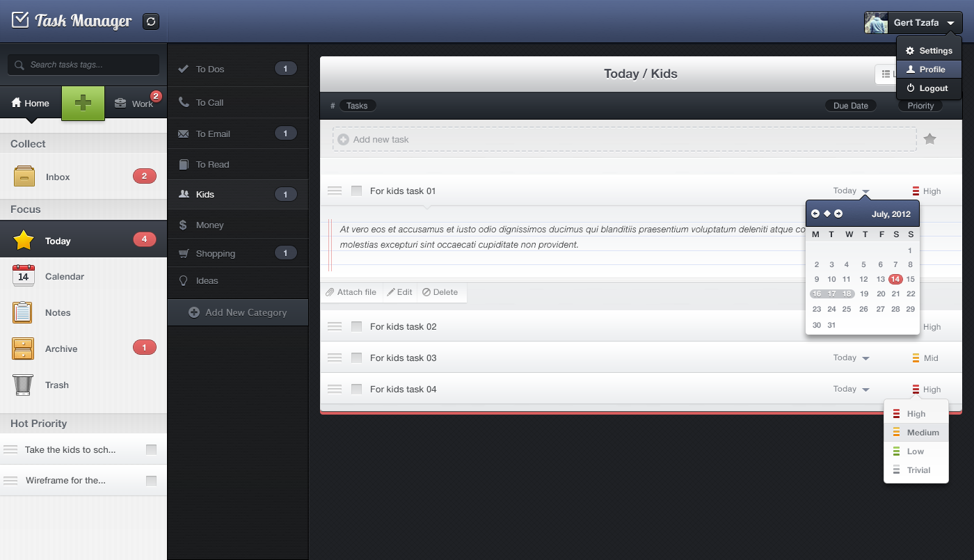Choose Medium in priority menu
Screen dimensions: 974x560
tap(916, 433)
